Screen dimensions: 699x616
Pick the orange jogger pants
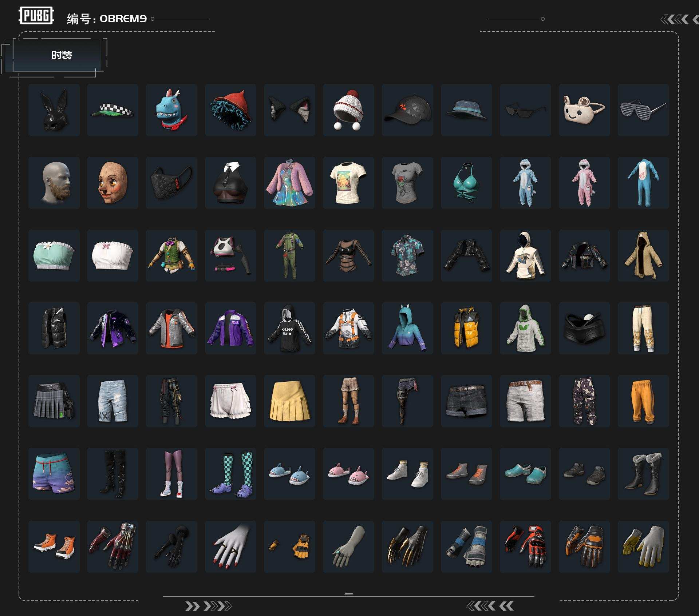(643, 401)
